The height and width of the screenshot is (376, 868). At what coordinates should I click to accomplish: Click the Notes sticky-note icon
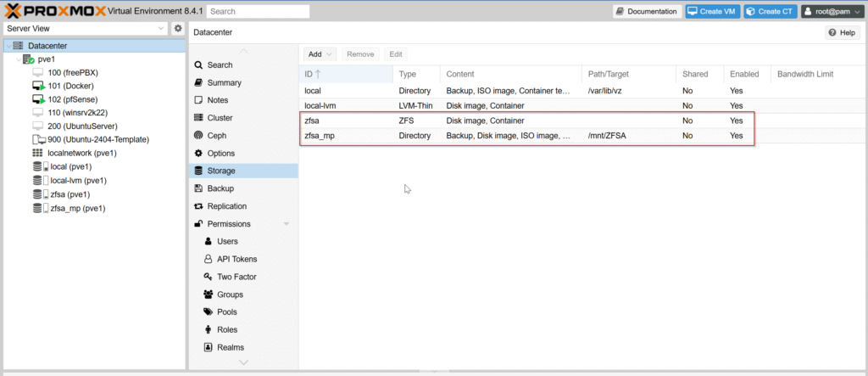tap(198, 100)
